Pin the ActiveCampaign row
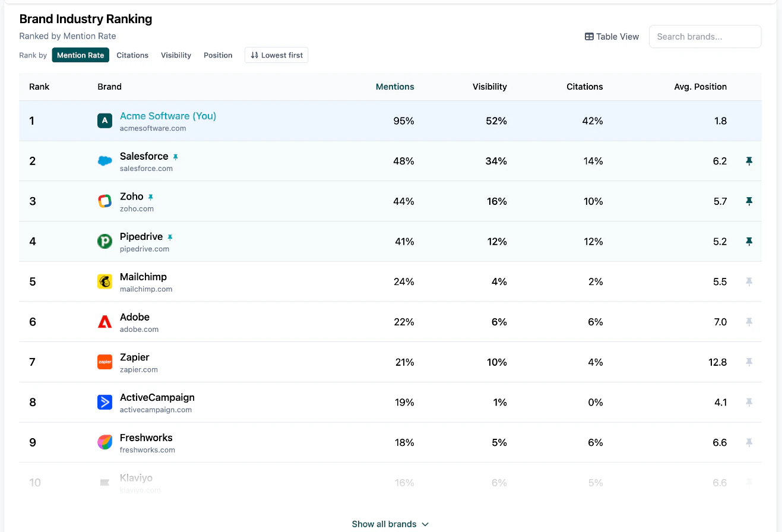 749,402
